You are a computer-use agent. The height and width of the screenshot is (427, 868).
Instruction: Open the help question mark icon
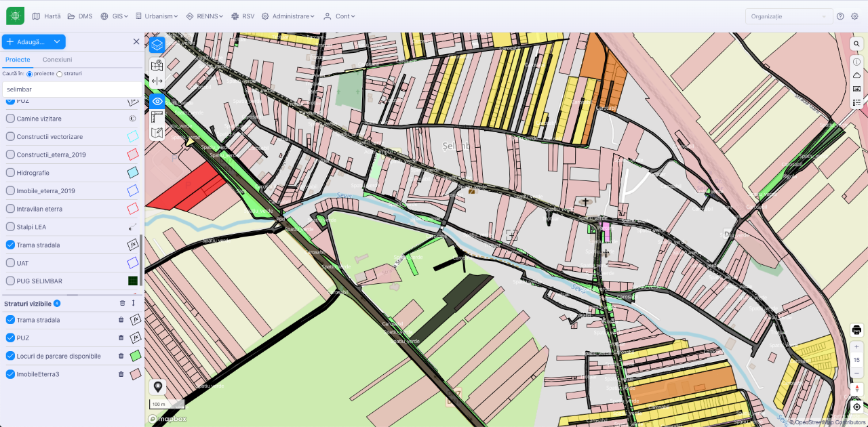click(x=840, y=16)
